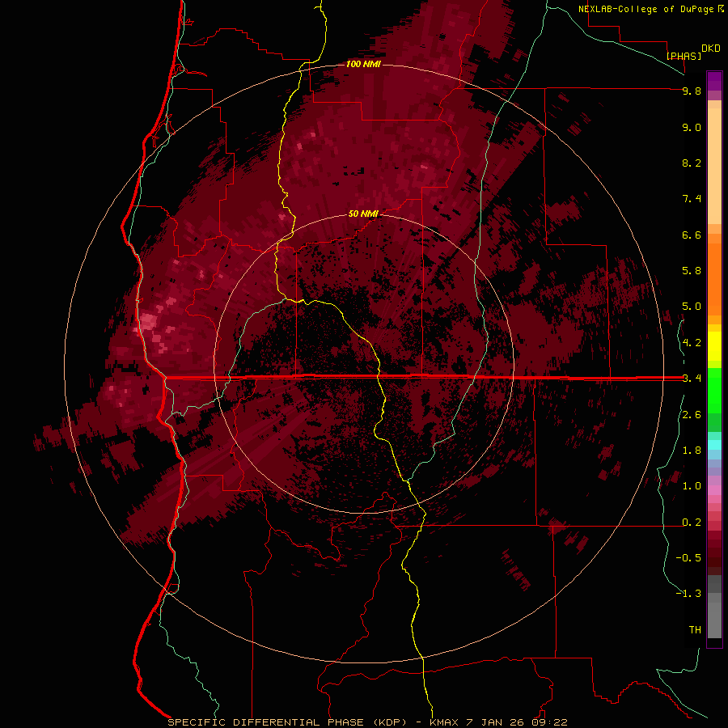Click the 1.8 scale value

pos(692,451)
